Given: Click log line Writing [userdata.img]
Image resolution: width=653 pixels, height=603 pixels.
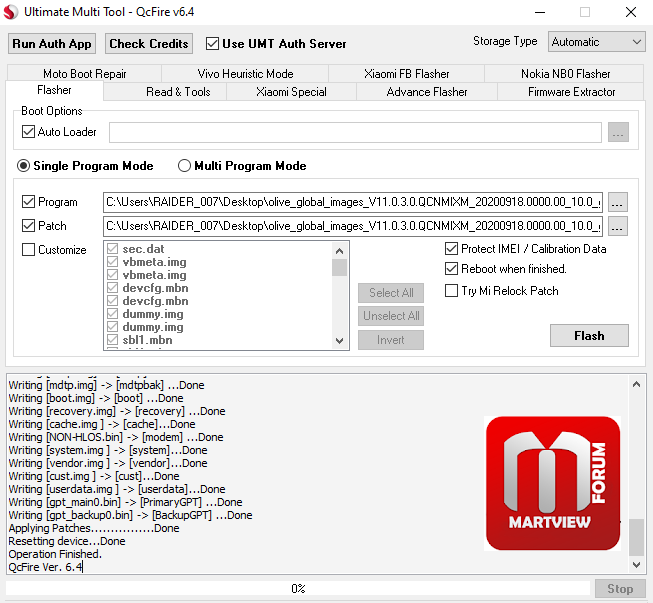Looking at the screenshot, I should 117,489.
